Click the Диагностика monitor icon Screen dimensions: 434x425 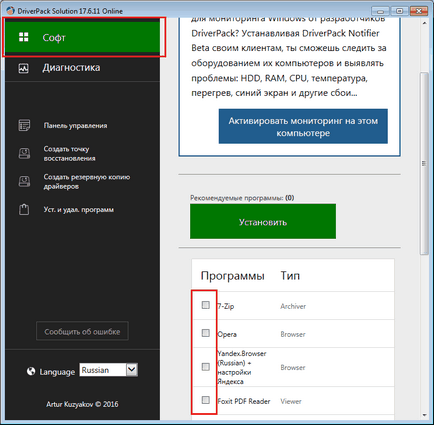click(x=23, y=68)
